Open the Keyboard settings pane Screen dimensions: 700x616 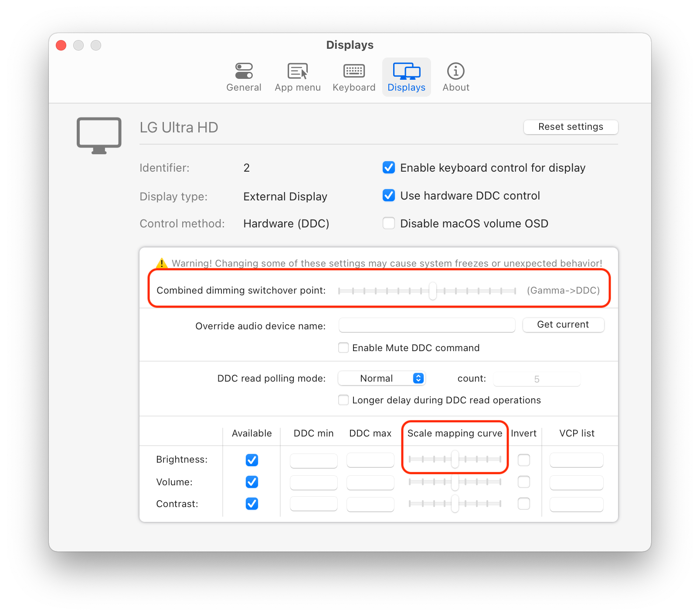pyautogui.click(x=354, y=77)
